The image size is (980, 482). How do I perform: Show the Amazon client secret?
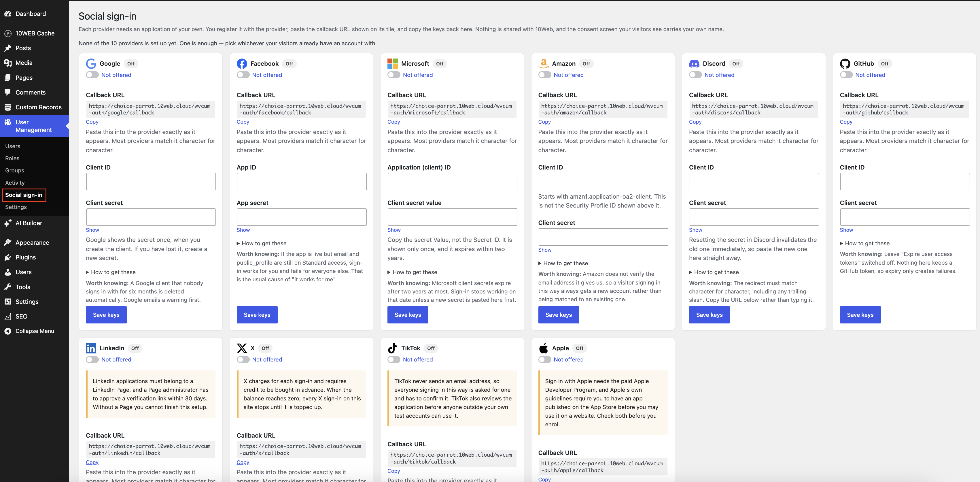544,250
